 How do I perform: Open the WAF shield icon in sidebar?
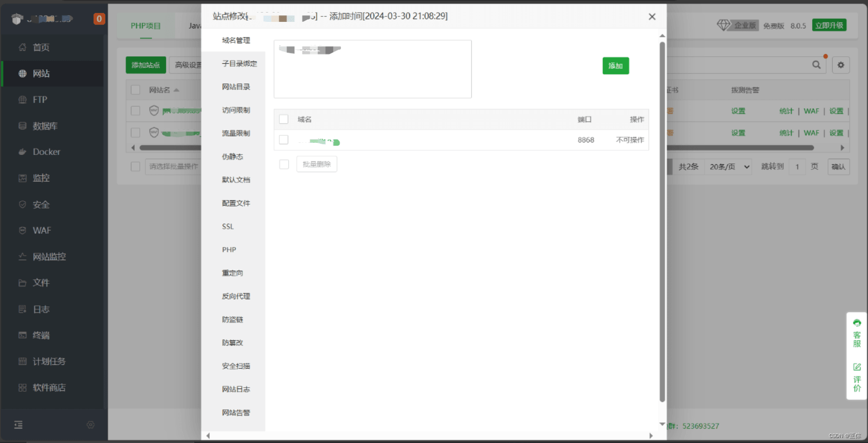pyautogui.click(x=22, y=230)
